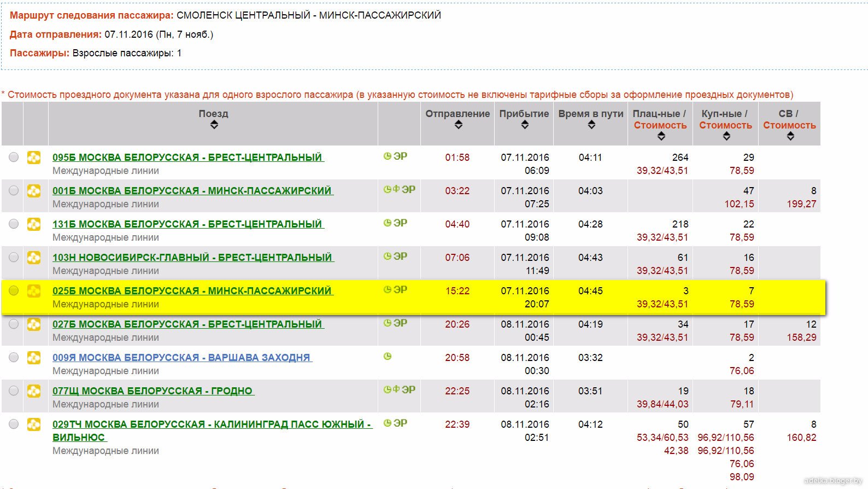Image resolution: width=868 pixels, height=489 pixels.
Task: Sort by Отправление column arrows
Action: 459,125
